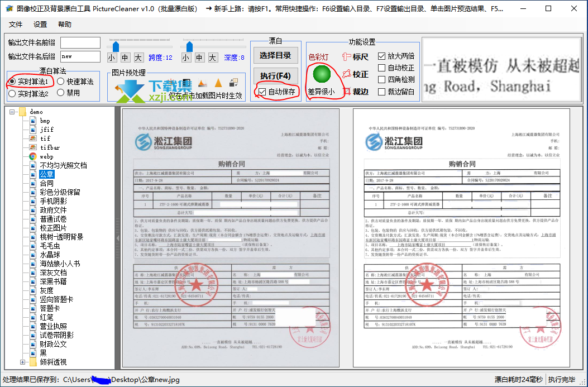
Task: Click the 选择目录 button
Action: [276, 55]
